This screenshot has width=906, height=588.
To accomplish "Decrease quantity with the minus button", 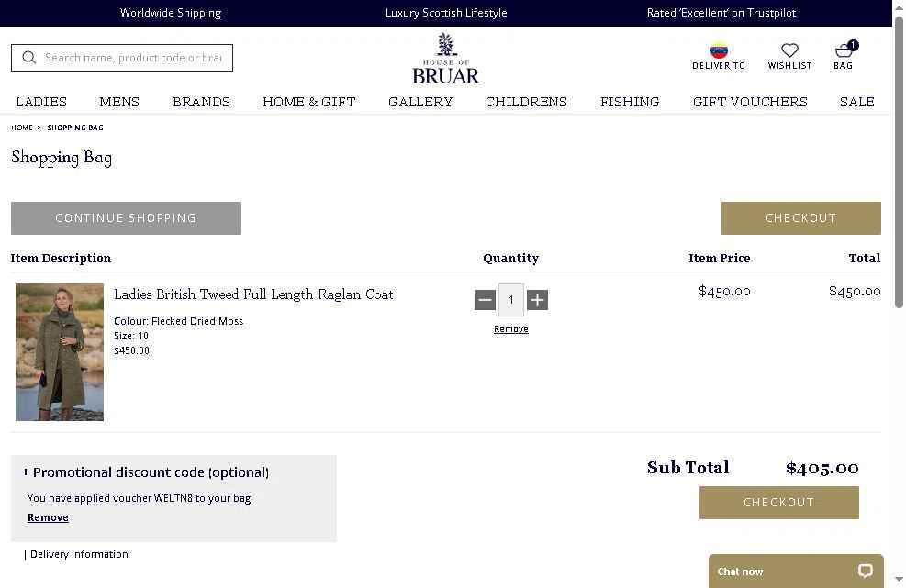I will 486,300.
